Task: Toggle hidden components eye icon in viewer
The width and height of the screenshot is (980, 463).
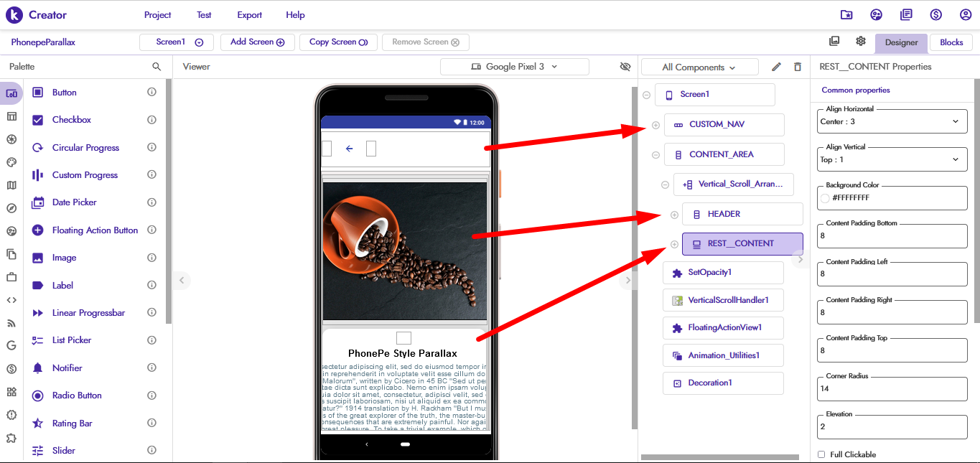Action: point(625,67)
